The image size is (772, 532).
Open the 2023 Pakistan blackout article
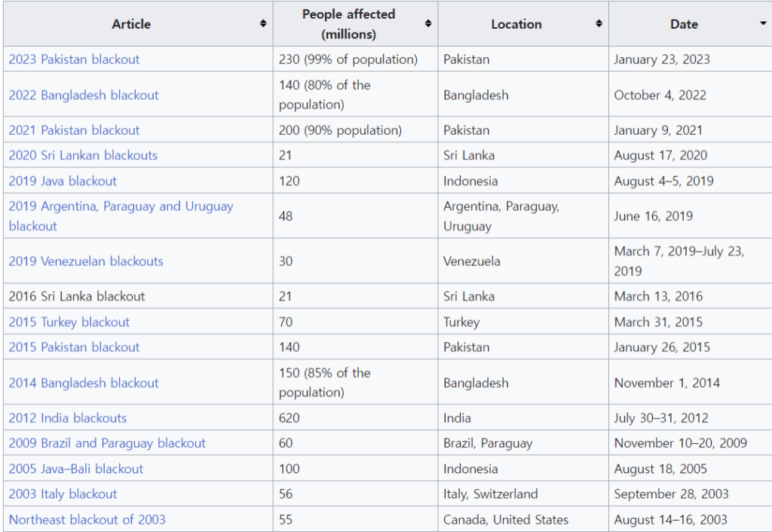click(x=74, y=60)
